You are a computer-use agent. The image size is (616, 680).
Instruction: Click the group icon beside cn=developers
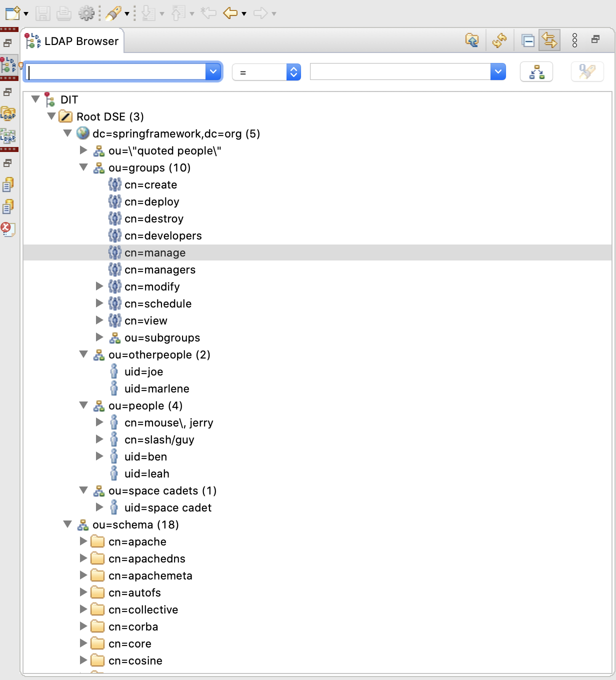click(115, 235)
